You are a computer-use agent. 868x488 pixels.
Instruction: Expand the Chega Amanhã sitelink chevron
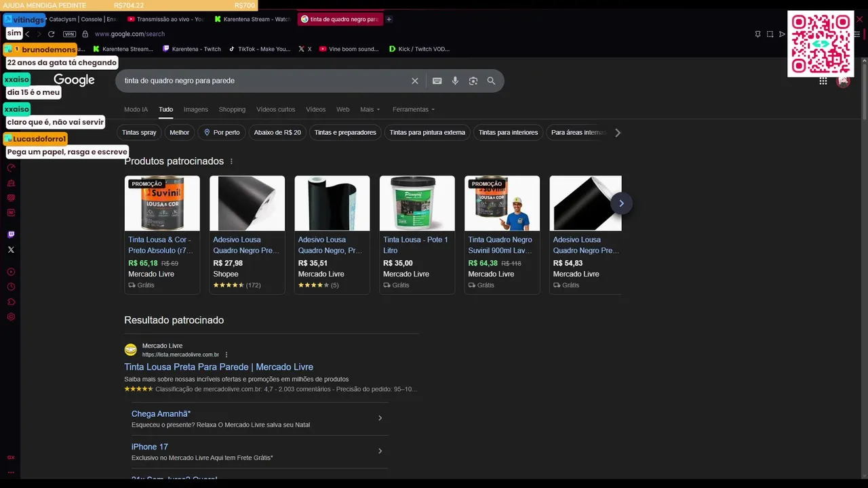(x=380, y=418)
